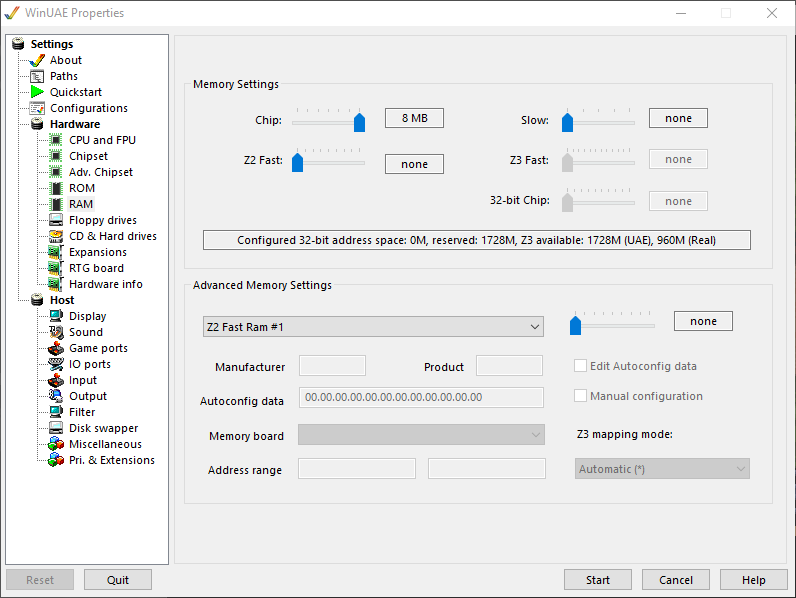Select Chipset in the Hardware tree
796x598 pixels.
point(88,156)
